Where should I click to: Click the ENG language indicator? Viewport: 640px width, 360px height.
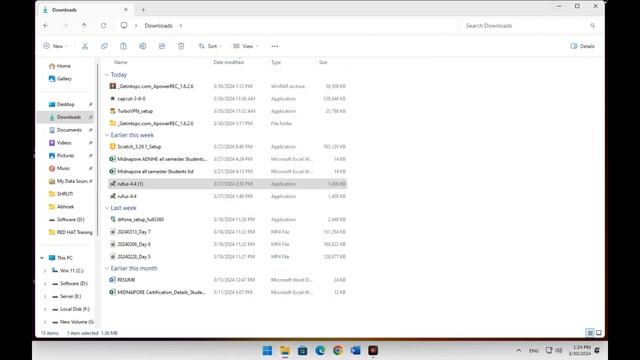pyautogui.click(x=533, y=350)
